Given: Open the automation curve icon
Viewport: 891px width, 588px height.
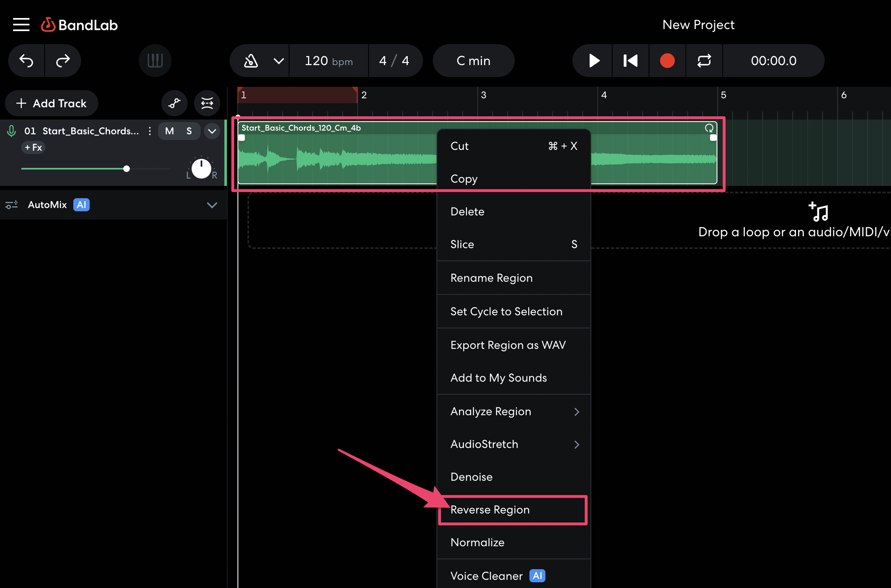Looking at the screenshot, I should pos(174,103).
